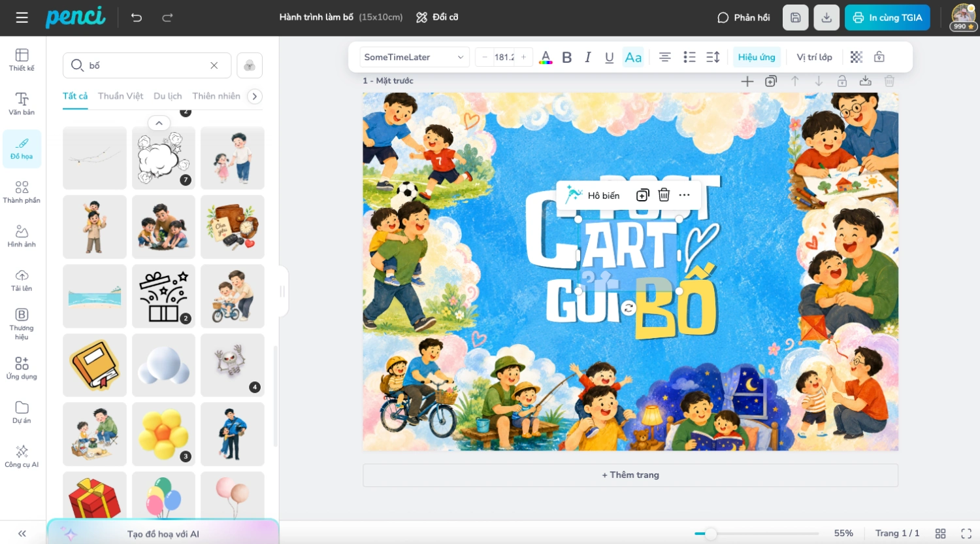Image resolution: width=980 pixels, height=544 pixels.
Task: Select the Thiên nhiên category tab
Action: (x=216, y=96)
